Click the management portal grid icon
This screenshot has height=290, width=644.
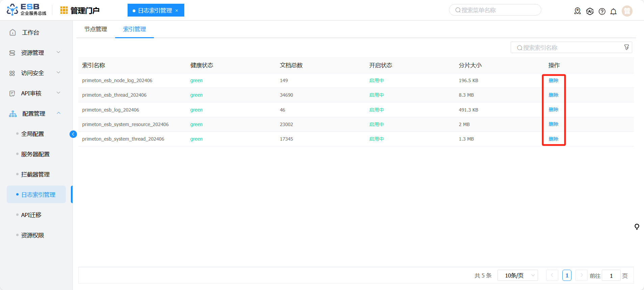click(64, 10)
